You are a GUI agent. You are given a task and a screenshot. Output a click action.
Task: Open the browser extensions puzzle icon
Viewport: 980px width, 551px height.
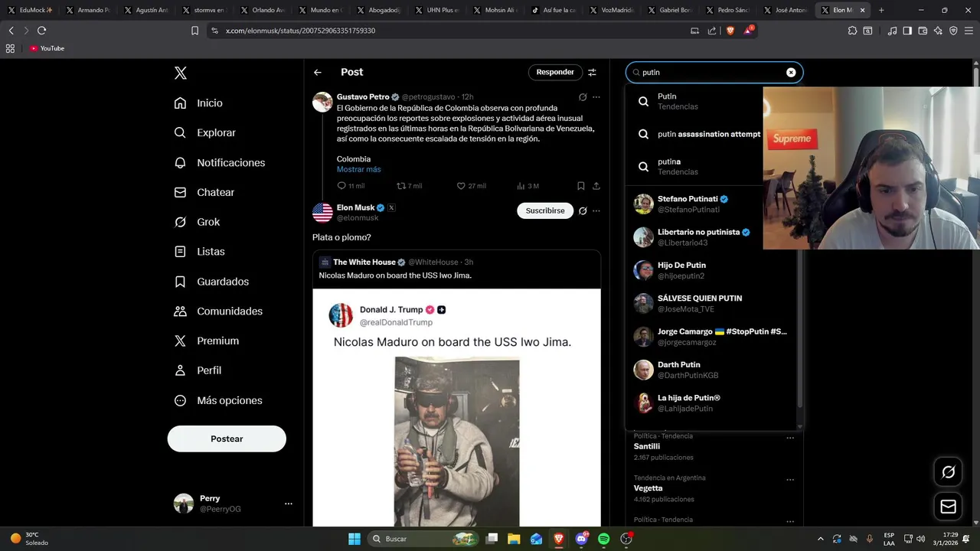tap(852, 31)
